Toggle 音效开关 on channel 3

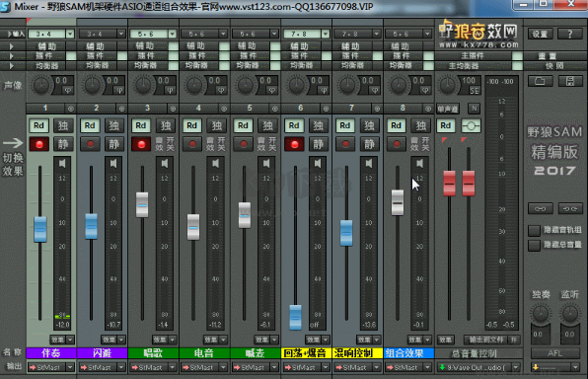[x=165, y=144]
